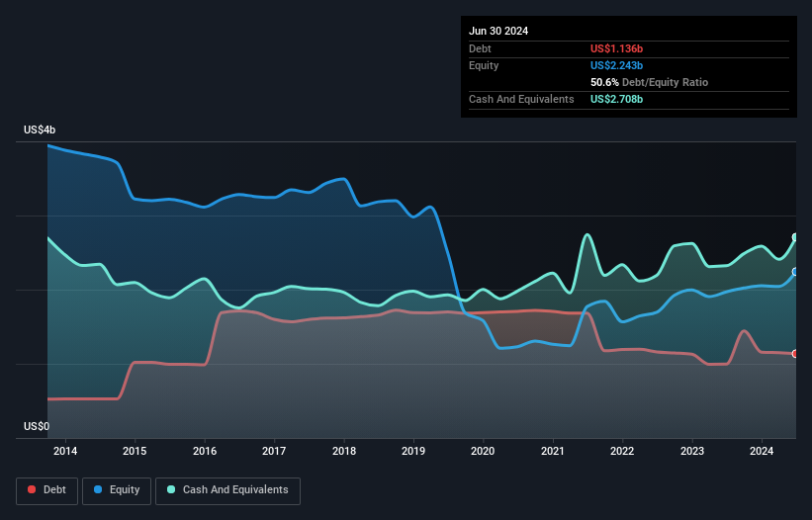Click the teal Cash endpoint marker
Screen dimensions: 812x520
pyautogui.click(x=795, y=237)
